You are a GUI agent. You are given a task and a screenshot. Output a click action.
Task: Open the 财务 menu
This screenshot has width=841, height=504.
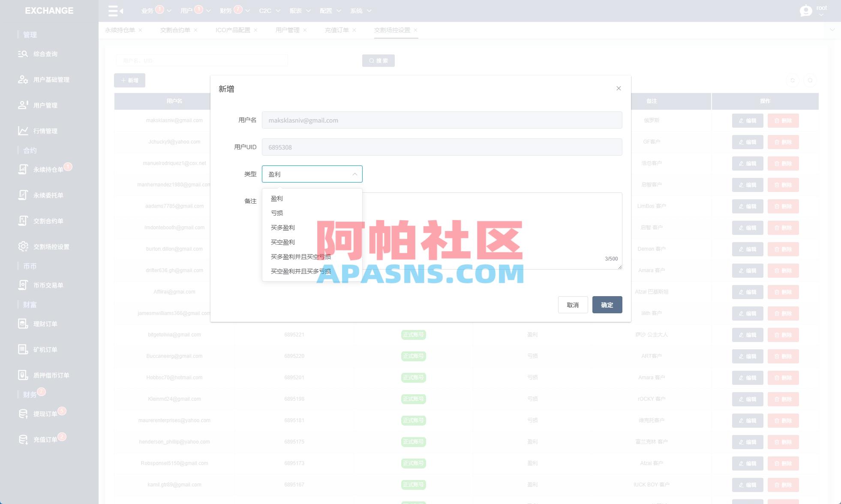click(x=230, y=11)
